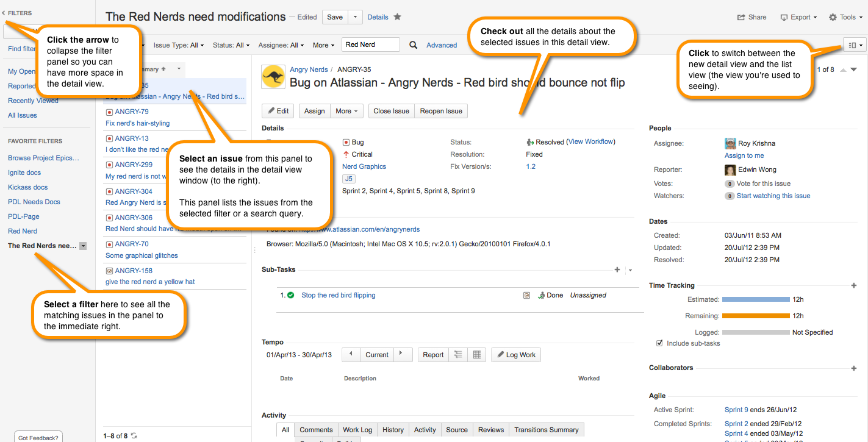The image size is (868, 442).
Task: Open the Save button dropdown arrow
Action: tap(355, 17)
